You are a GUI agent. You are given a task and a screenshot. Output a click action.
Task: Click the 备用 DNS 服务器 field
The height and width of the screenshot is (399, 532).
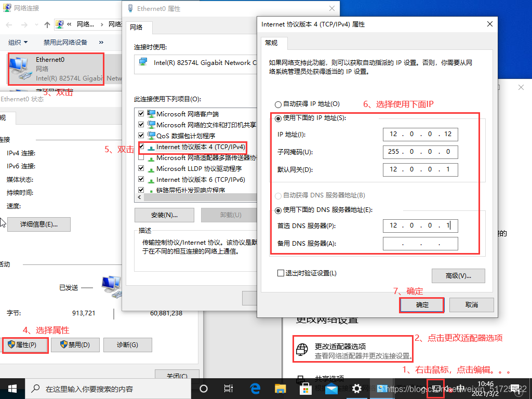tap(420, 243)
